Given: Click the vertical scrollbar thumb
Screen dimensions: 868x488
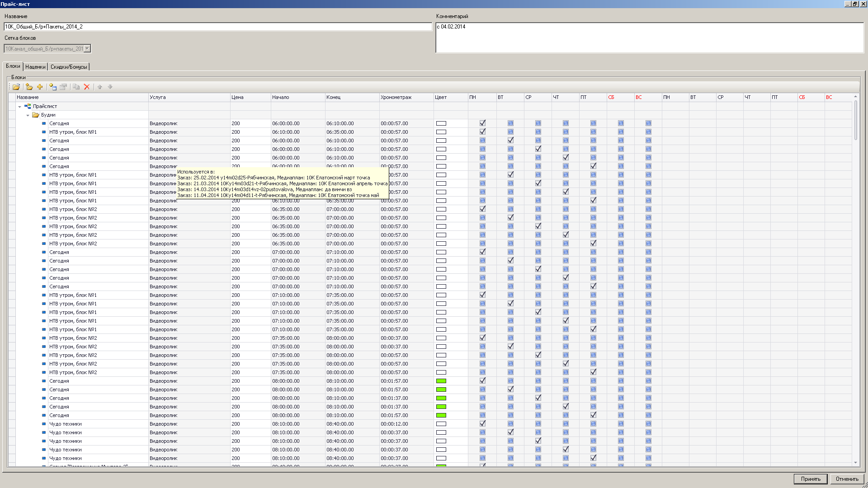Looking at the screenshot, I should 855,120.
